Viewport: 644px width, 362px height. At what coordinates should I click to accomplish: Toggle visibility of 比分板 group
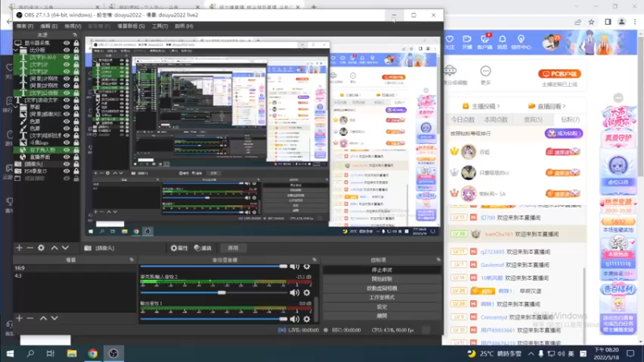(67, 50)
